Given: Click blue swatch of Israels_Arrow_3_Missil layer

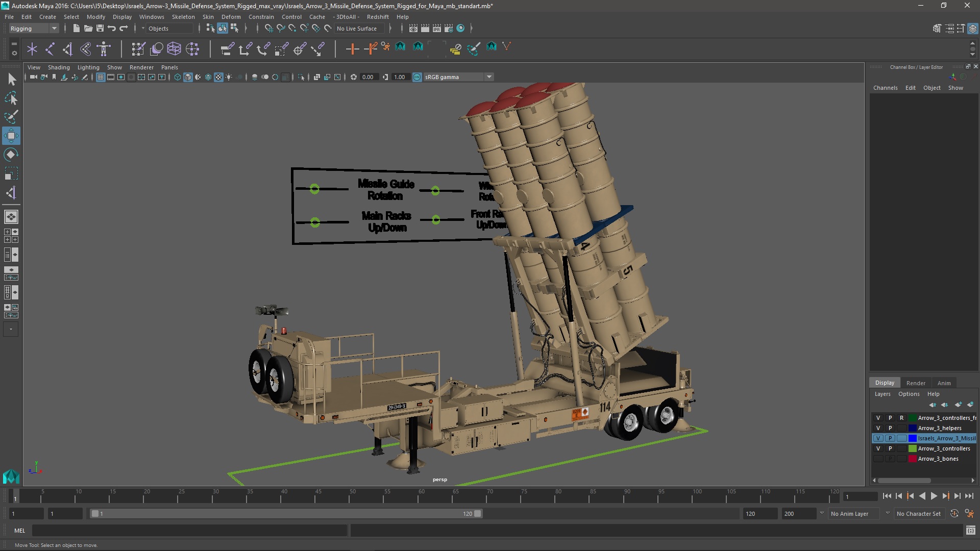Looking at the screenshot, I should [x=912, y=438].
